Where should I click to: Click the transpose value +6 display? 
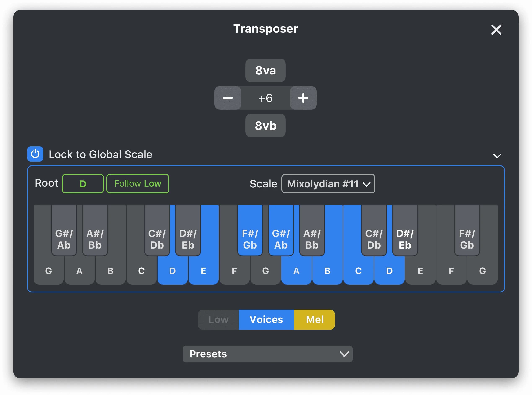click(x=265, y=98)
